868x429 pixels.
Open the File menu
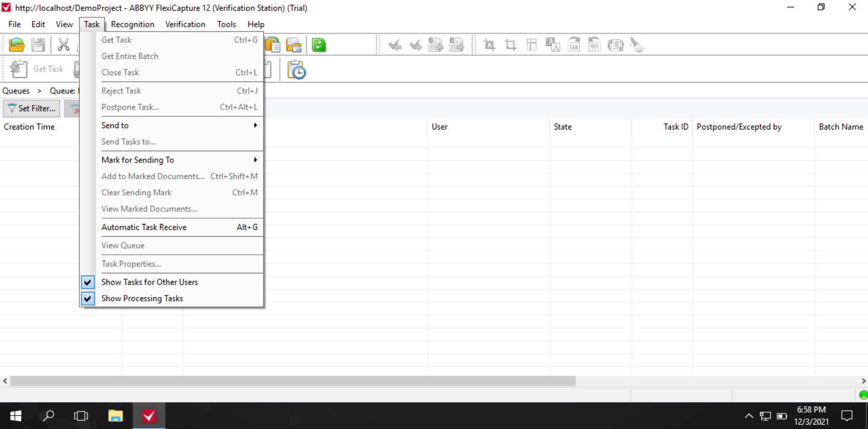click(14, 24)
